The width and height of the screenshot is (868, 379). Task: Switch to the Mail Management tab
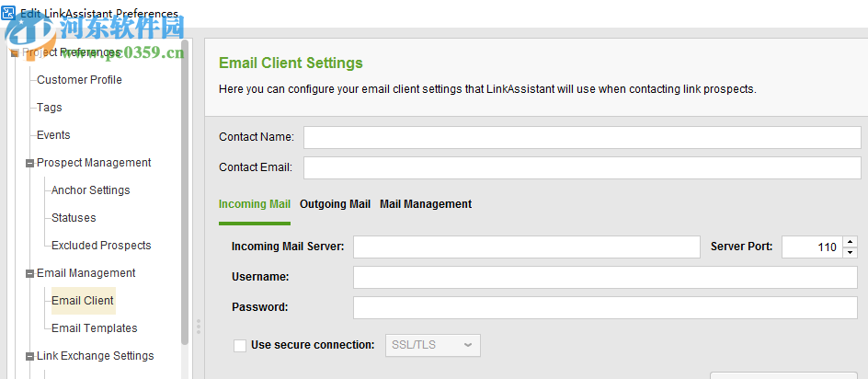(x=426, y=204)
